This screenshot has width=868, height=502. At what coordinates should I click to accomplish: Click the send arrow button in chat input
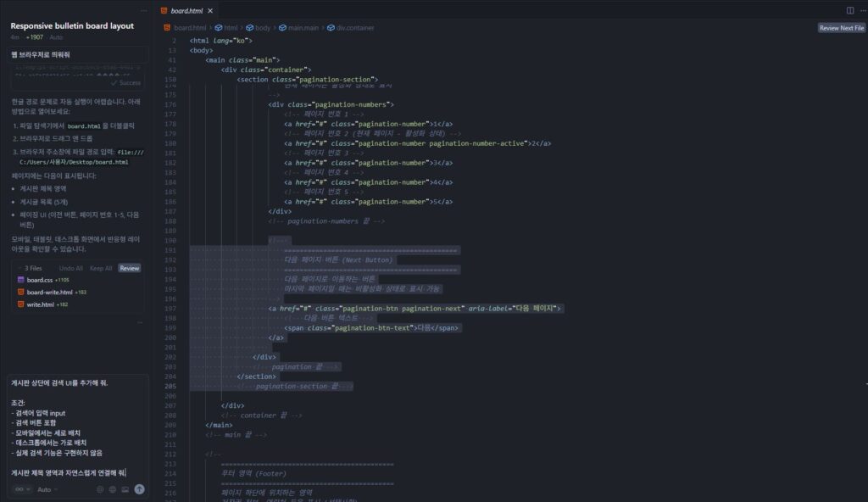[x=139, y=489]
